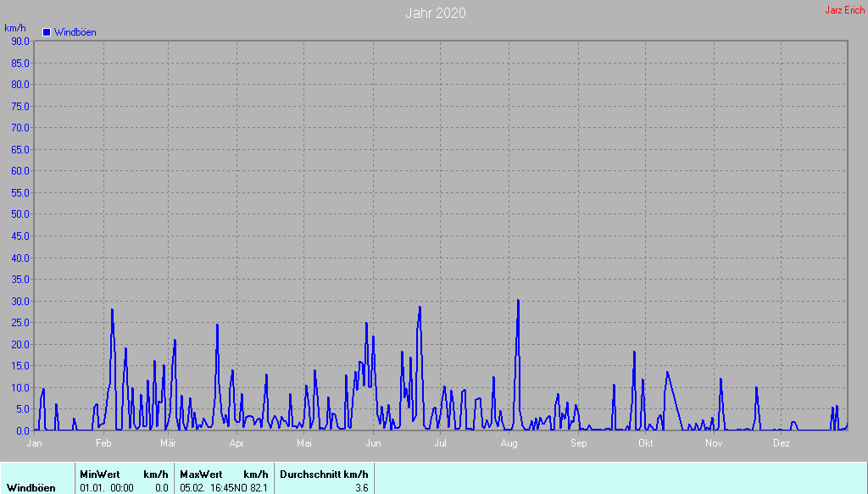Click the MaxWert column header

tap(201, 474)
